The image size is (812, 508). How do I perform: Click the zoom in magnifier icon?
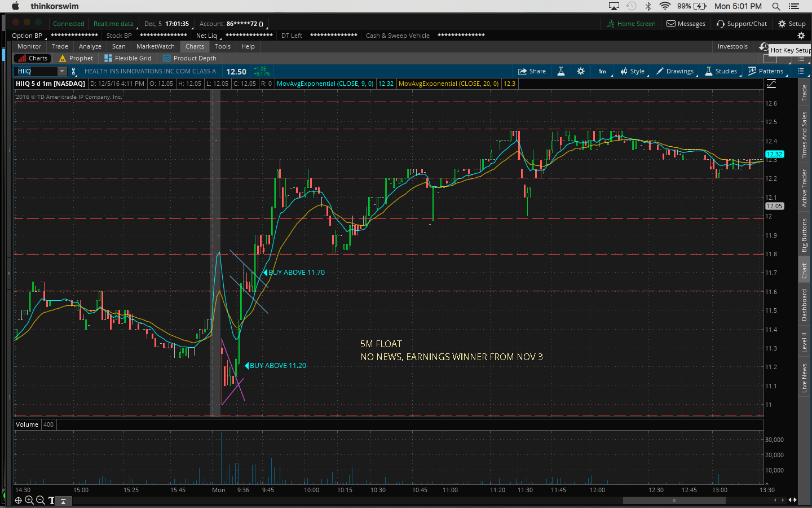click(x=29, y=500)
